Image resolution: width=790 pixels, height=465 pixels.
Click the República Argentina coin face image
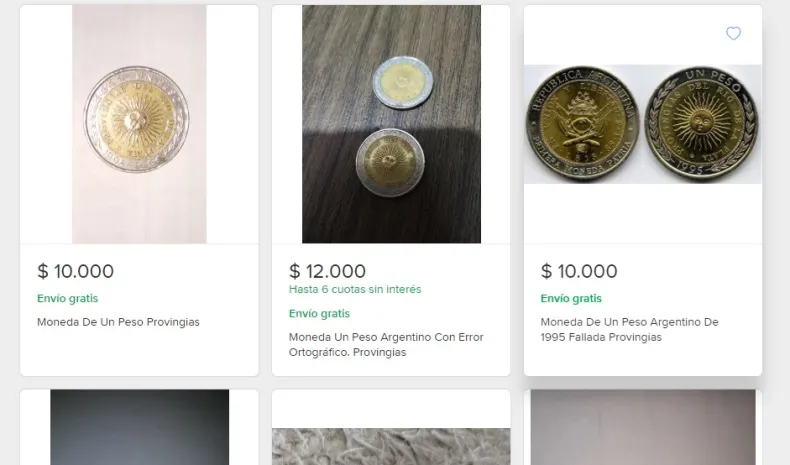[583, 123]
